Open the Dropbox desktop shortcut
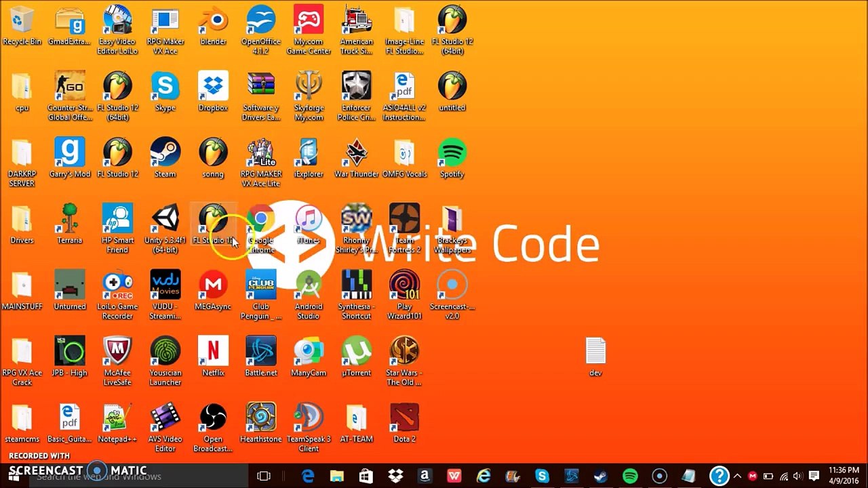 213,92
